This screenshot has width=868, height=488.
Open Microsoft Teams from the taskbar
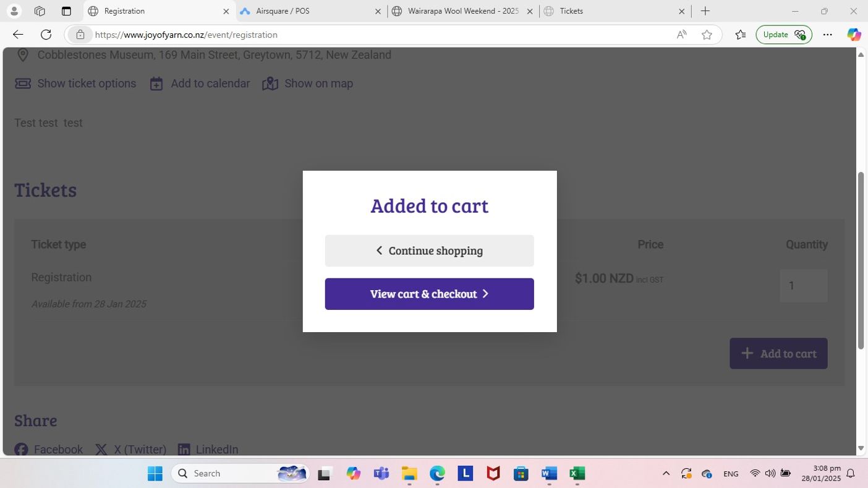point(381,474)
